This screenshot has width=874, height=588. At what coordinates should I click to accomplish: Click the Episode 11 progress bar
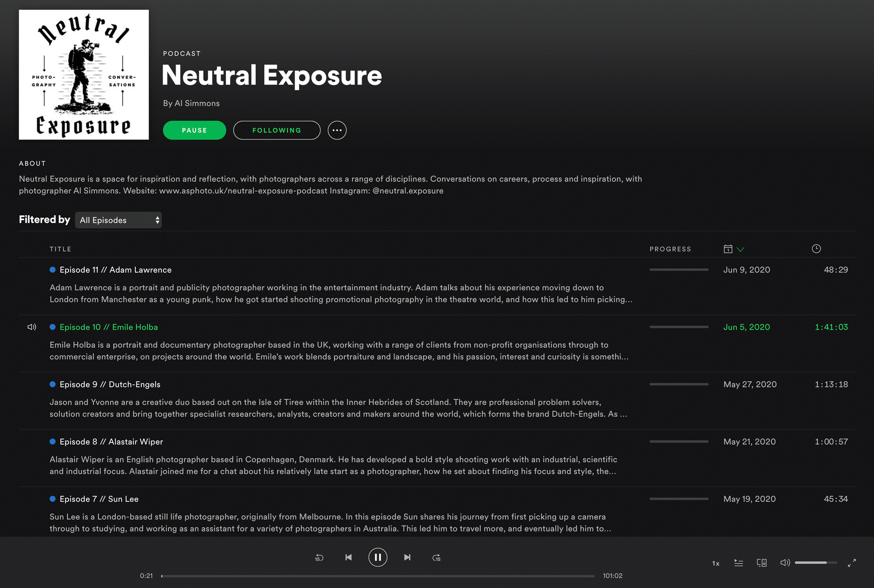point(679,270)
